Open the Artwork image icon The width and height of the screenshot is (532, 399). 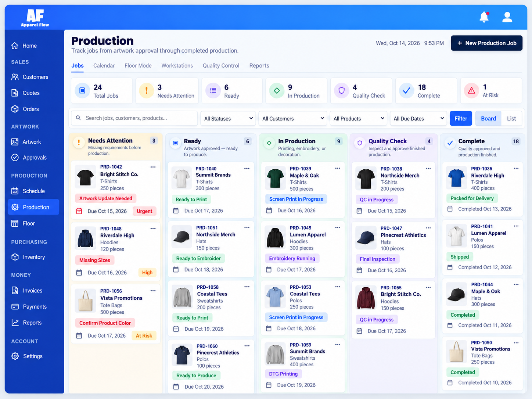pos(15,142)
